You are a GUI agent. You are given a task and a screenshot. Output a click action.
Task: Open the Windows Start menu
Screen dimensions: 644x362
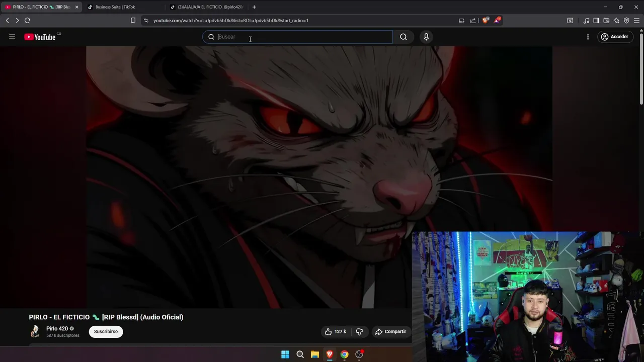point(285,354)
